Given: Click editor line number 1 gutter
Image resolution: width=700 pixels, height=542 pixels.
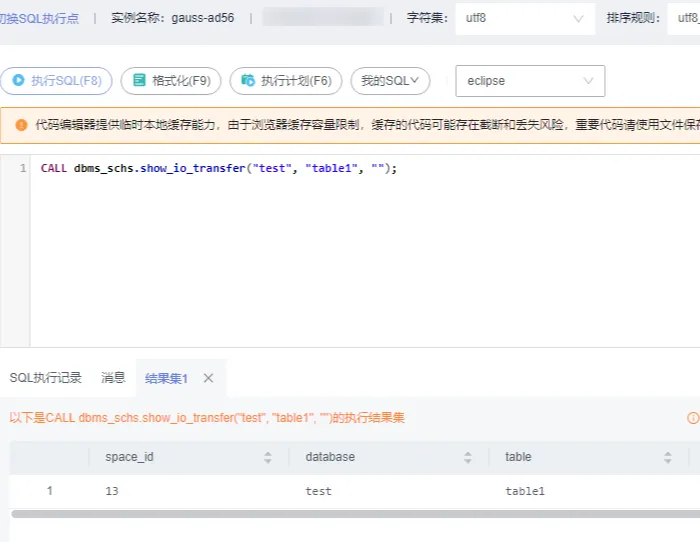Looking at the screenshot, I should [23, 168].
